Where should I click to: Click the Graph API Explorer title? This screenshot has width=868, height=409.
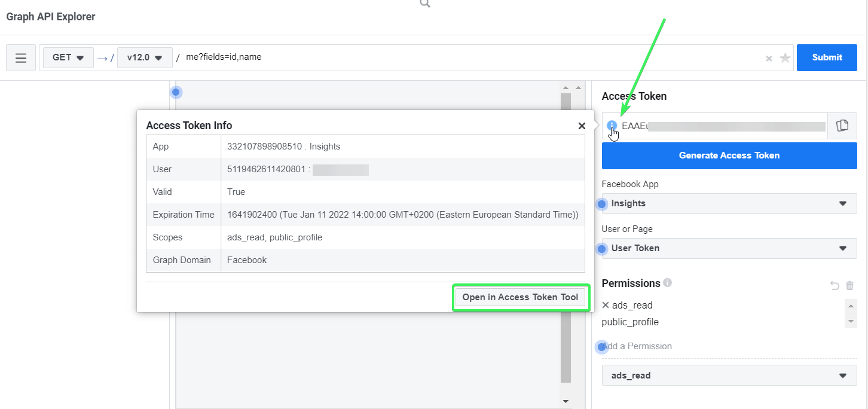coord(50,16)
